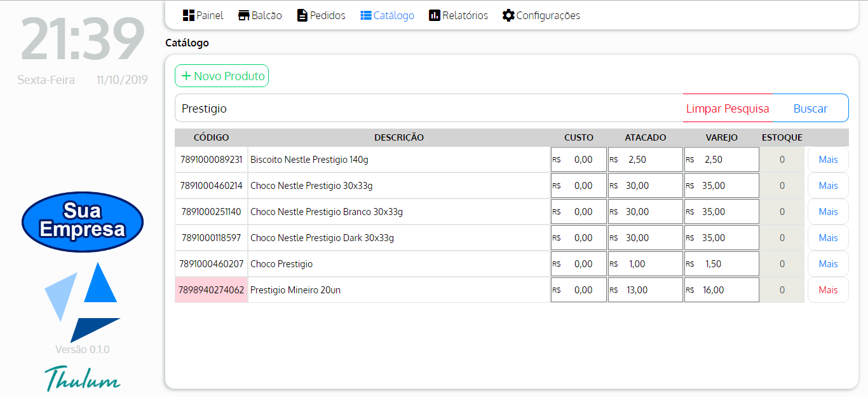Click the Configurações gear icon
868x397 pixels.
tap(508, 15)
